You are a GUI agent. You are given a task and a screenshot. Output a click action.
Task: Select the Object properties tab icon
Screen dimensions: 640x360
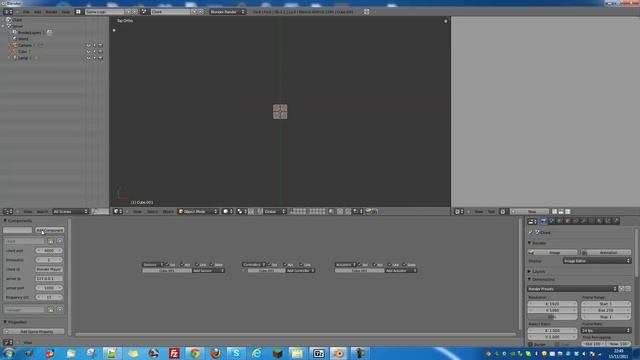tap(568, 221)
